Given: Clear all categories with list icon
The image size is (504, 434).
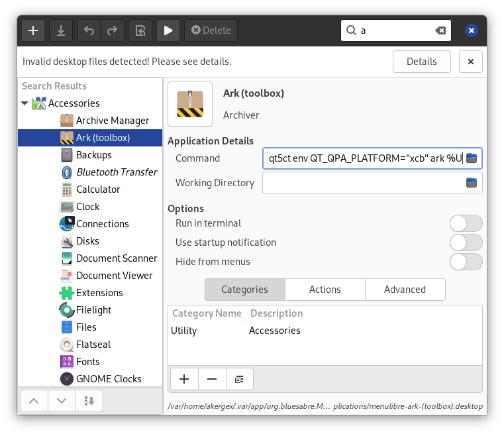Looking at the screenshot, I should pyautogui.click(x=240, y=380).
